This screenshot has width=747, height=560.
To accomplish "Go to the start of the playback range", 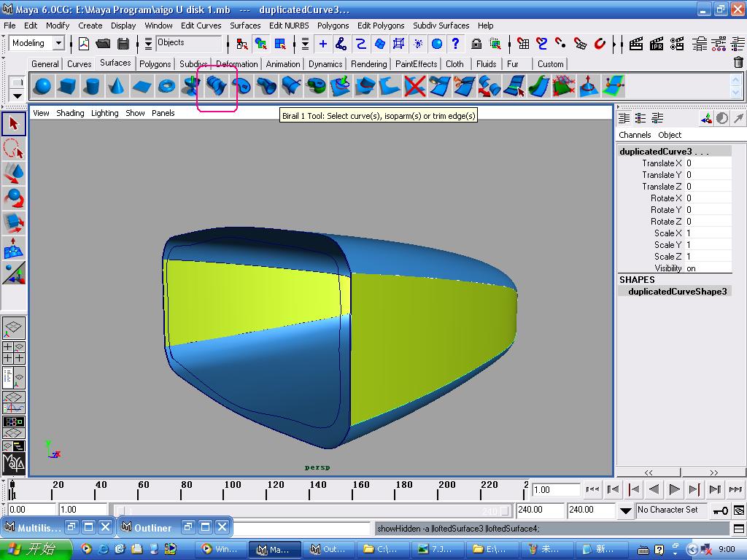I will pyautogui.click(x=592, y=489).
